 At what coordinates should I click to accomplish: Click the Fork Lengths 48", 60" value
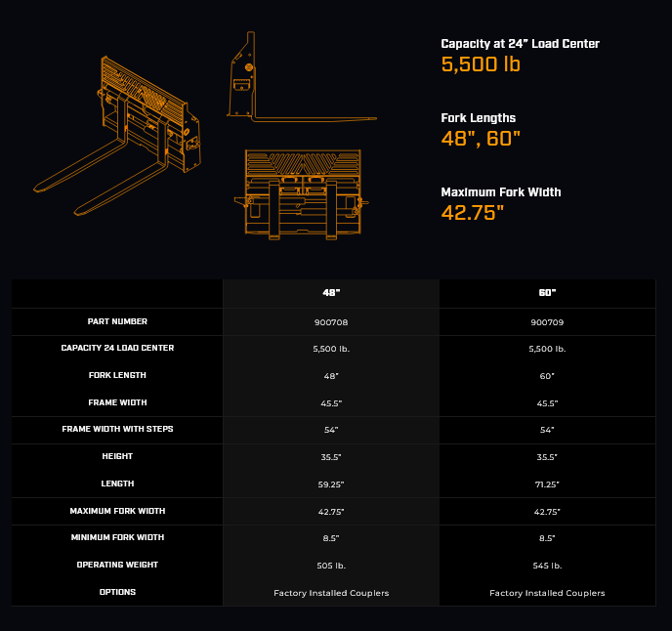tap(481, 138)
